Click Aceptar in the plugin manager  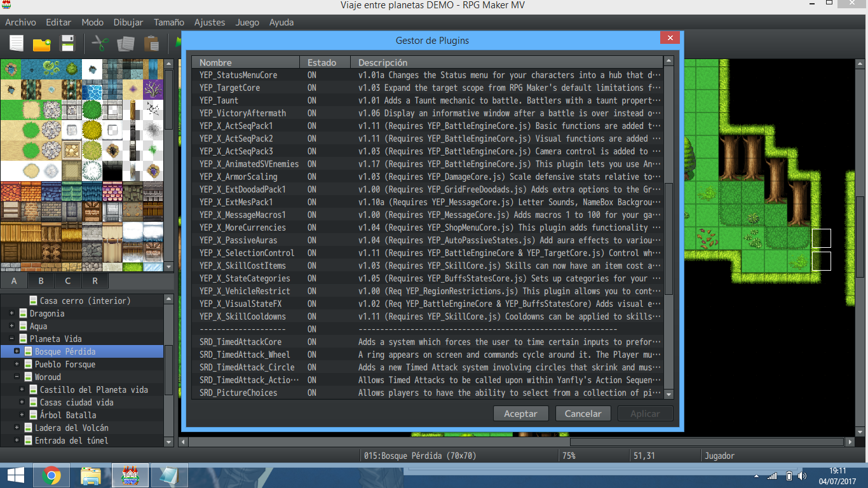520,414
